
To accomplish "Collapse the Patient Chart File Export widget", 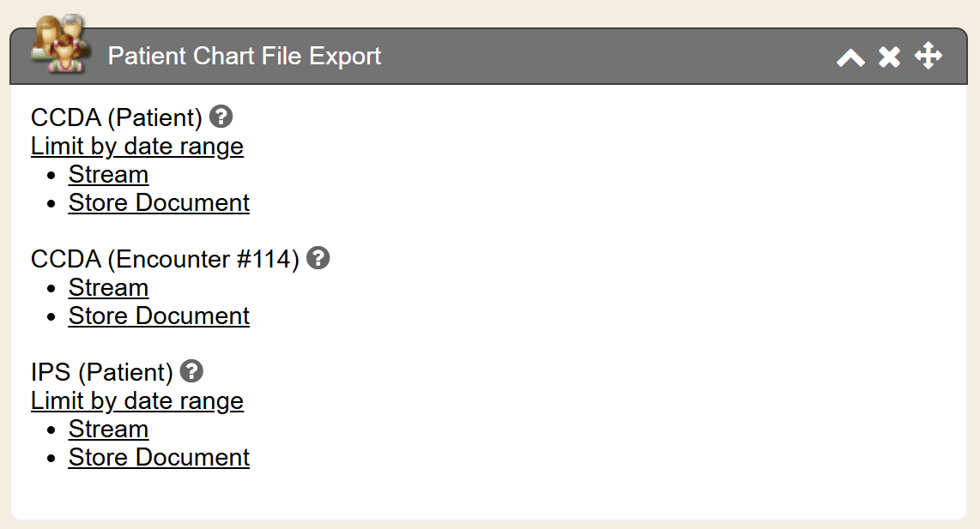I will pyautogui.click(x=850, y=57).
